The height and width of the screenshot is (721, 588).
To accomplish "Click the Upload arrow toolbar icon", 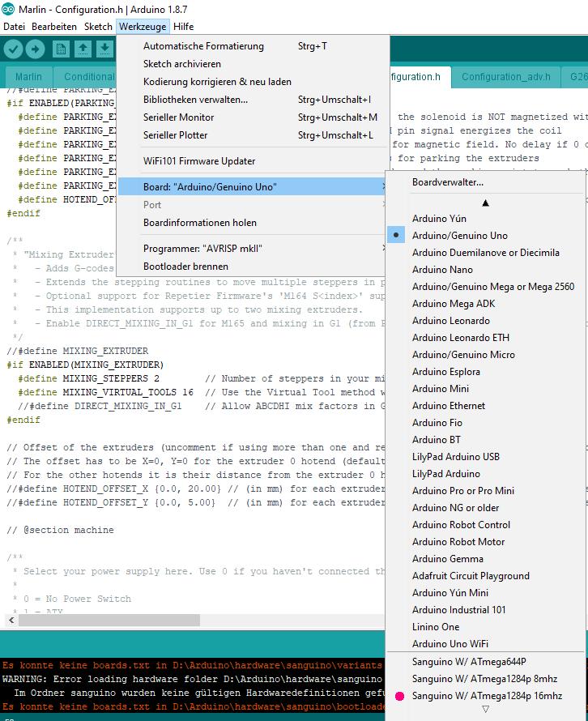I will 36,49.
